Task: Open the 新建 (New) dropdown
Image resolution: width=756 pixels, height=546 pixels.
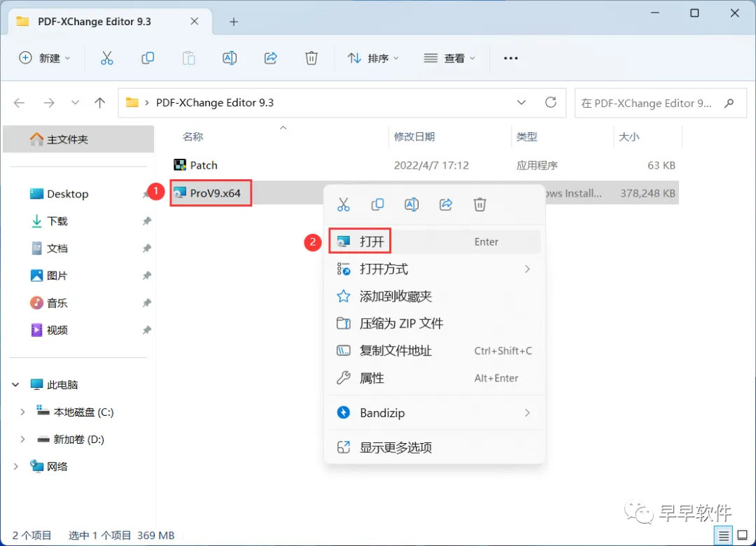Action: [44, 58]
